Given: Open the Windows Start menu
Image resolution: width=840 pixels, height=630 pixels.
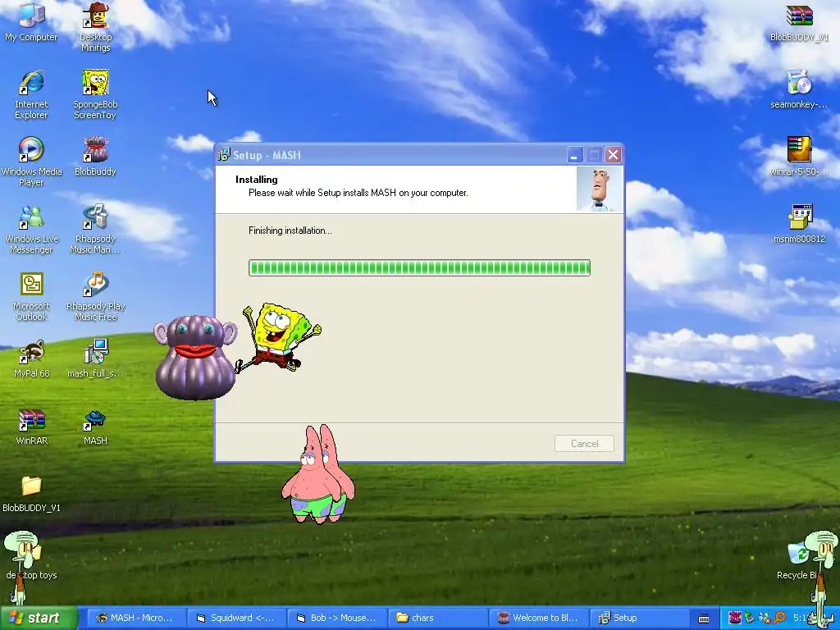Looking at the screenshot, I should (x=39, y=618).
